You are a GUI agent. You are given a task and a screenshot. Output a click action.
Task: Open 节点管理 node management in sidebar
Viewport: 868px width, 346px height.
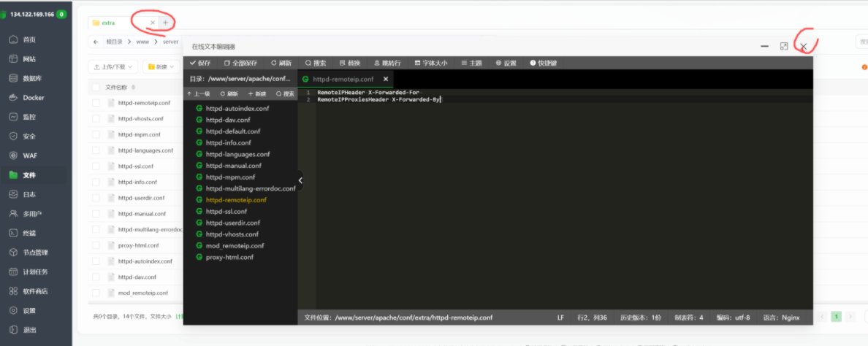(x=35, y=253)
